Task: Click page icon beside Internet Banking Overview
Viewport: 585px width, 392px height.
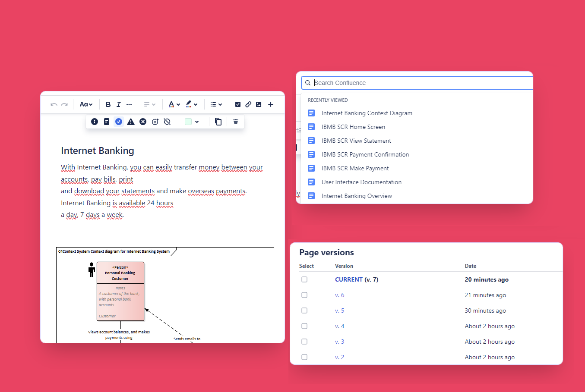Action: point(311,196)
